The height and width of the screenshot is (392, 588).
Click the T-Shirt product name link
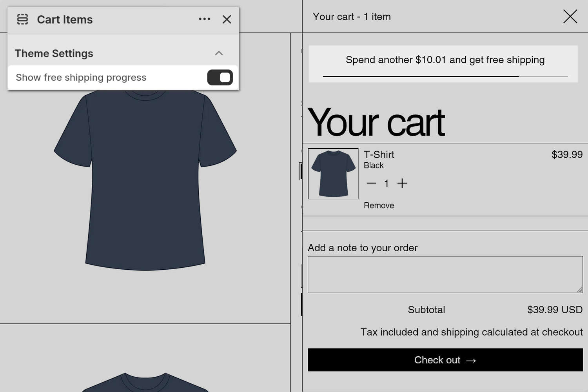pos(379,154)
